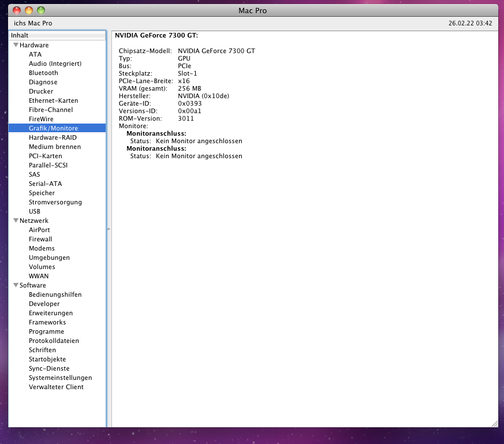Open Systemeinstellungen entry
Viewport: 504px width, 444px height.
click(61, 378)
